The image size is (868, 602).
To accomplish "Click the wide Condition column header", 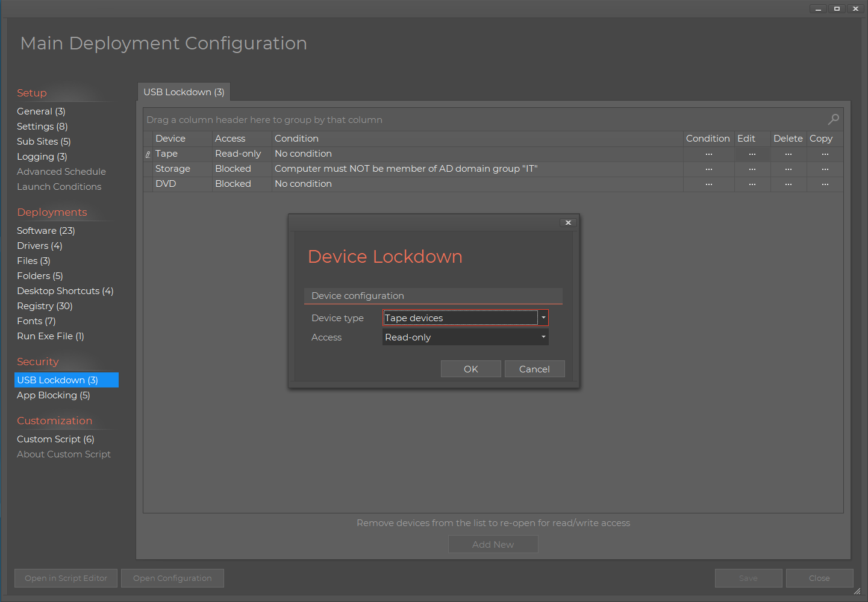I will [x=478, y=139].
